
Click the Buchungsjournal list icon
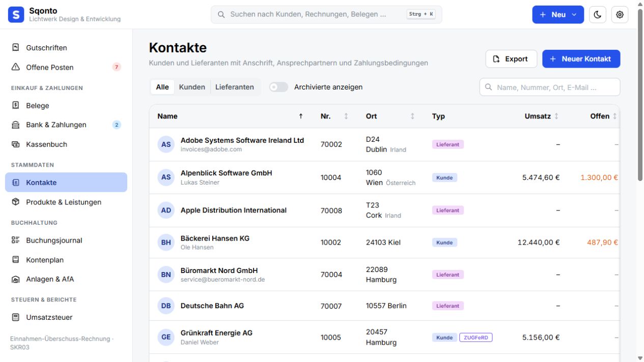tap(16, 240)
